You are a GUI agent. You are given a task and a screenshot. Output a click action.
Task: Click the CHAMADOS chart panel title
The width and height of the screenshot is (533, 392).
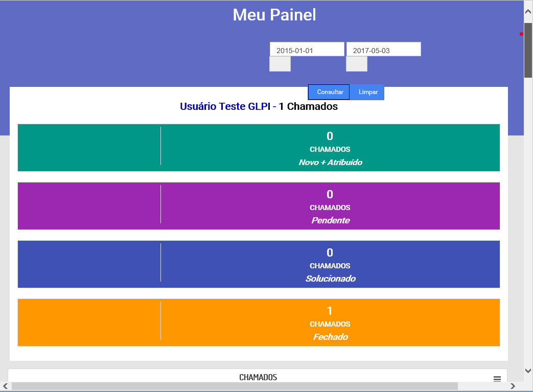pyautogui.click(x=258, y=377)
